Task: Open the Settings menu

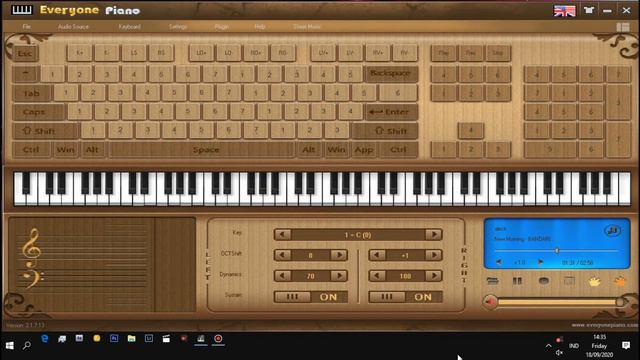Action: [x=178, y=27]
